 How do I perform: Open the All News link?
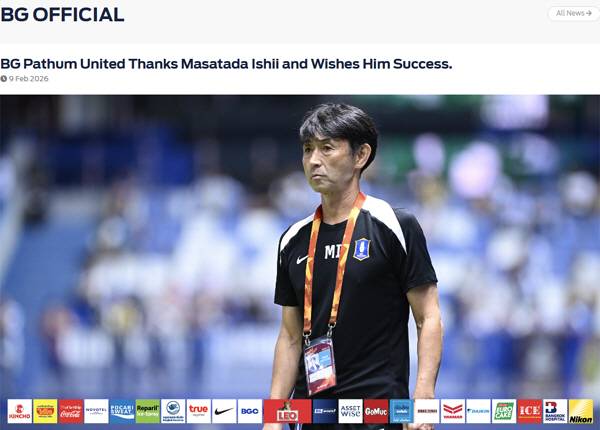point(574,13)
